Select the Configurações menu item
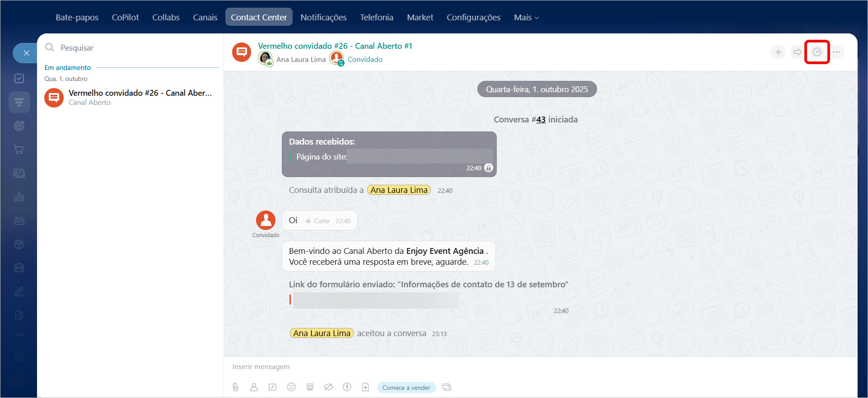 (x=473, y=18)
